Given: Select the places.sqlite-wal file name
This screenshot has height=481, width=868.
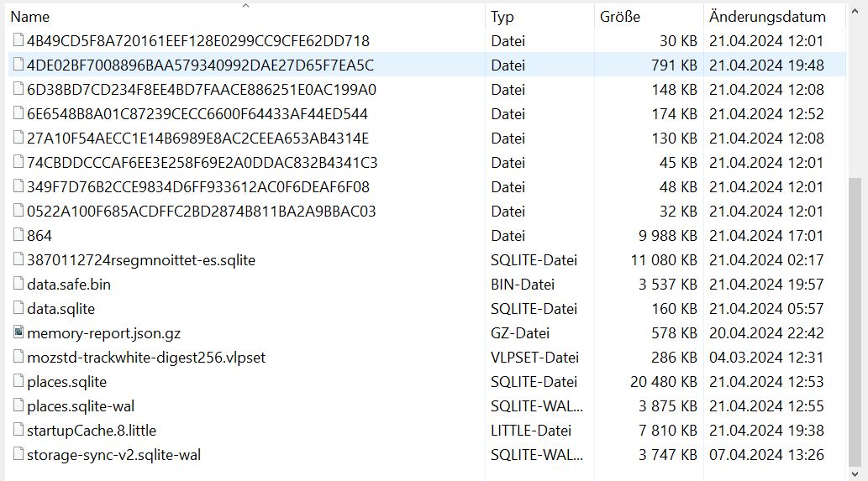Looking at the screenshot, I should [81, 405].
